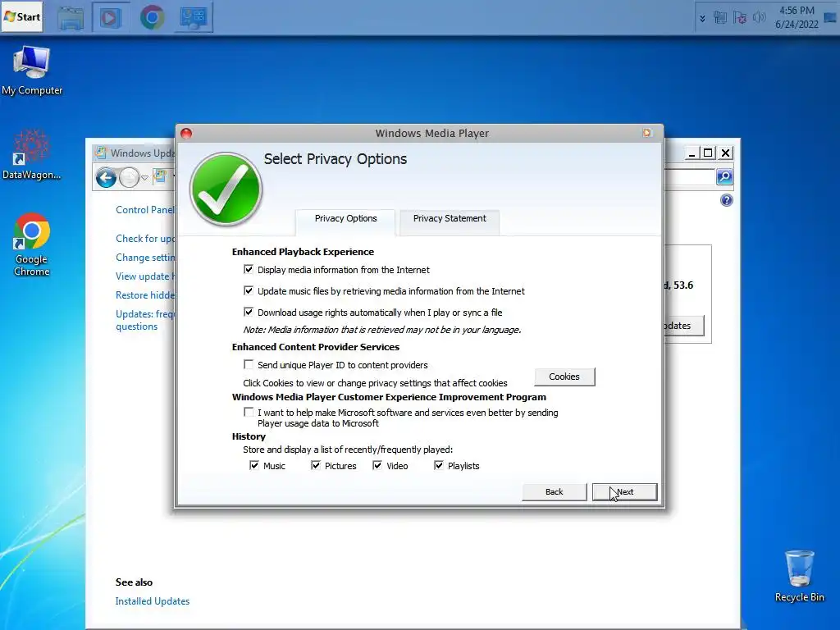Click the network tray icon
Viewport: 840px width, 630px height.
point(720,18)
